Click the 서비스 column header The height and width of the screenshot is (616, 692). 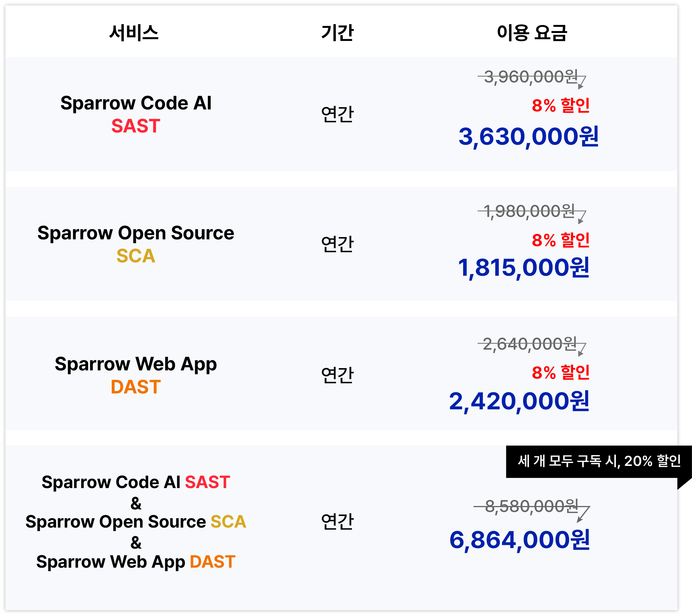(x=134, y=33)
